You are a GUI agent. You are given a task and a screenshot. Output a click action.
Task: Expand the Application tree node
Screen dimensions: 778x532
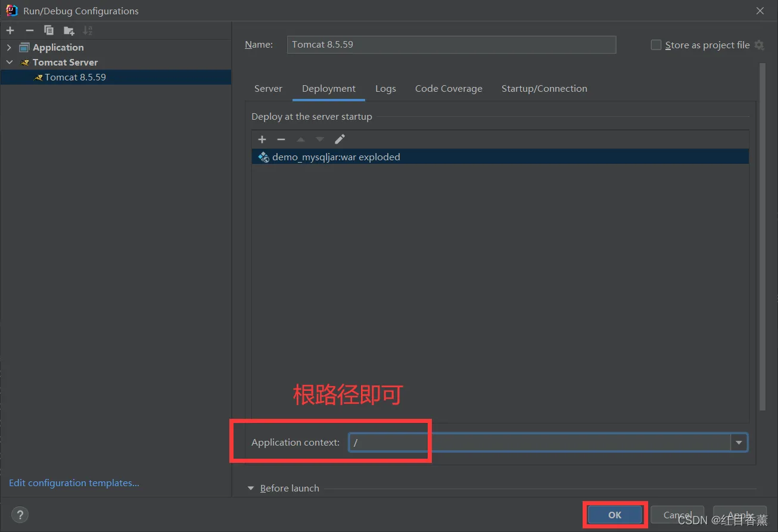9,48
